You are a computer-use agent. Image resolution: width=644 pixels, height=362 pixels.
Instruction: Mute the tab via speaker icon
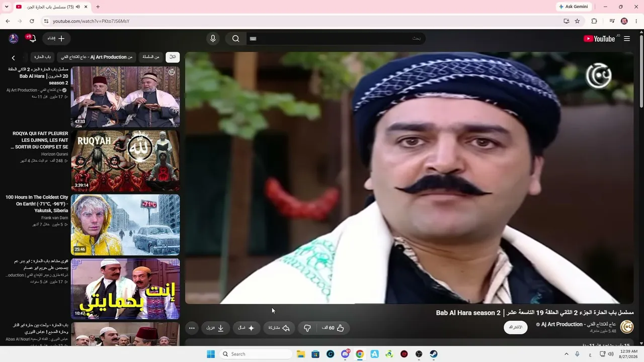coord(78,7)
